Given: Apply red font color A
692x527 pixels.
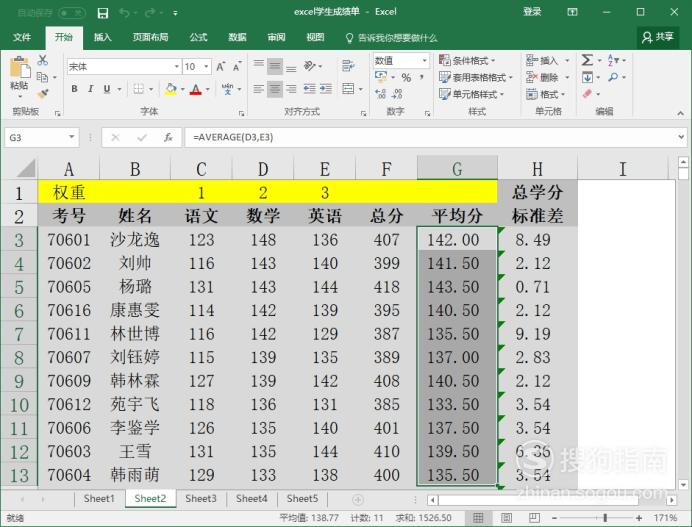Looking at the screenshot, I should coord(196,89).
